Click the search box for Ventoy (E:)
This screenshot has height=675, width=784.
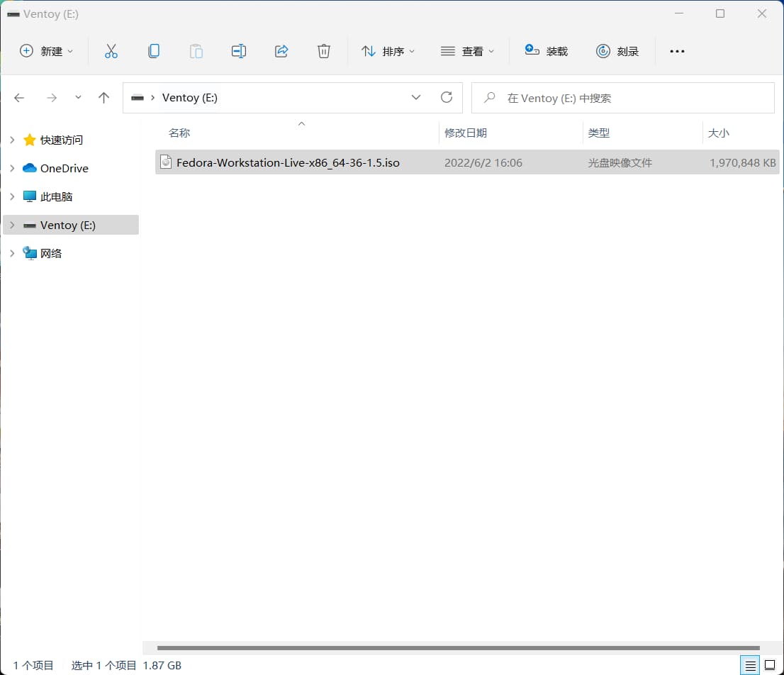623,98
